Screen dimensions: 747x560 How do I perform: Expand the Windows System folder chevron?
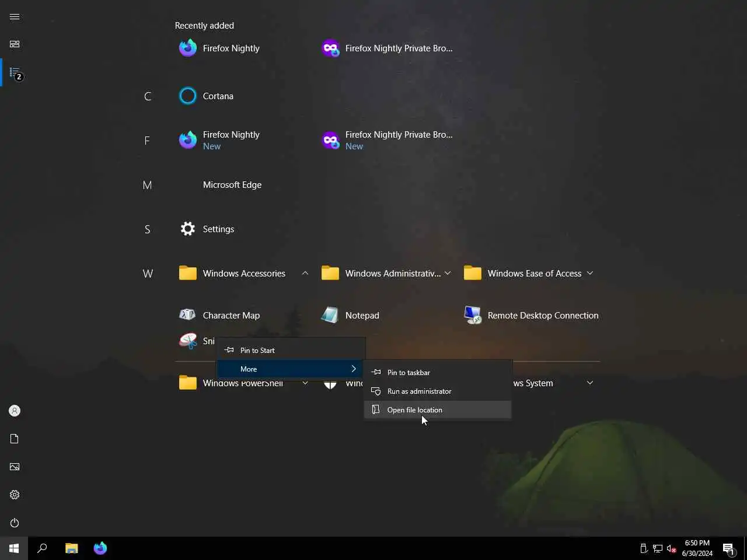coord(590,383)
